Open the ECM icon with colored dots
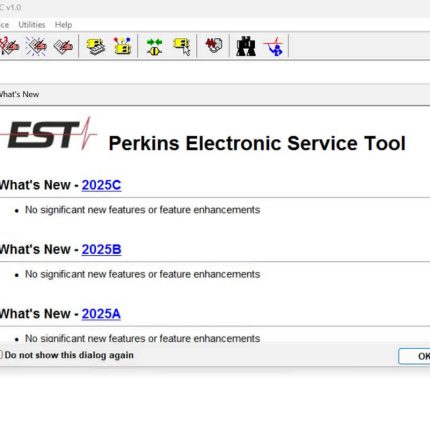Viewport: 430px width, 430px height. (122, 46)
